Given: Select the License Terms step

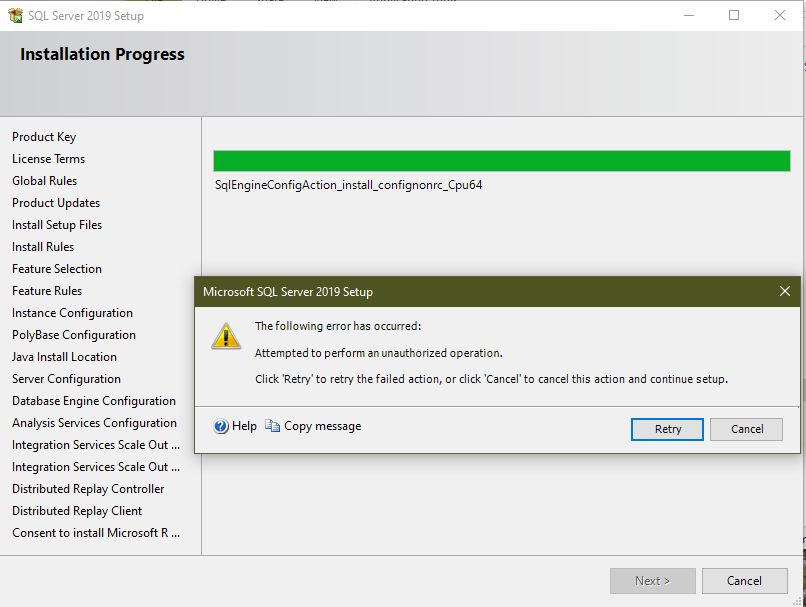Looking at the screenshot, I should point(48,159).
